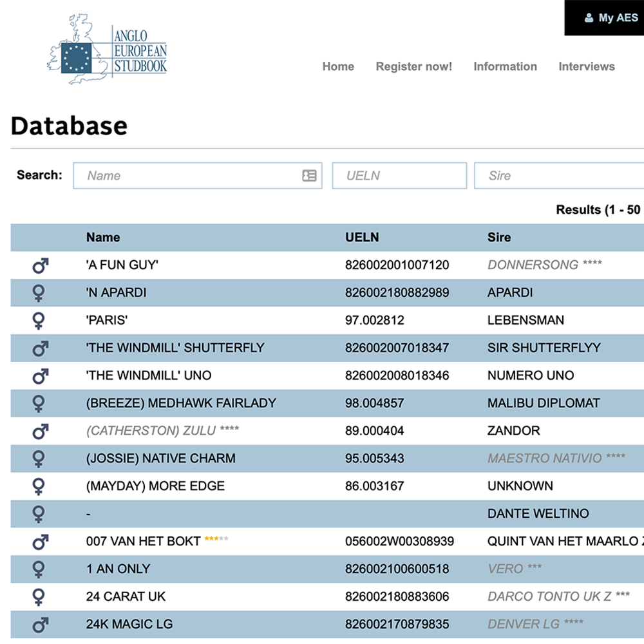The image size is (644, 644).
Task: Open the Information menu
Action: (x=505, y=66)
